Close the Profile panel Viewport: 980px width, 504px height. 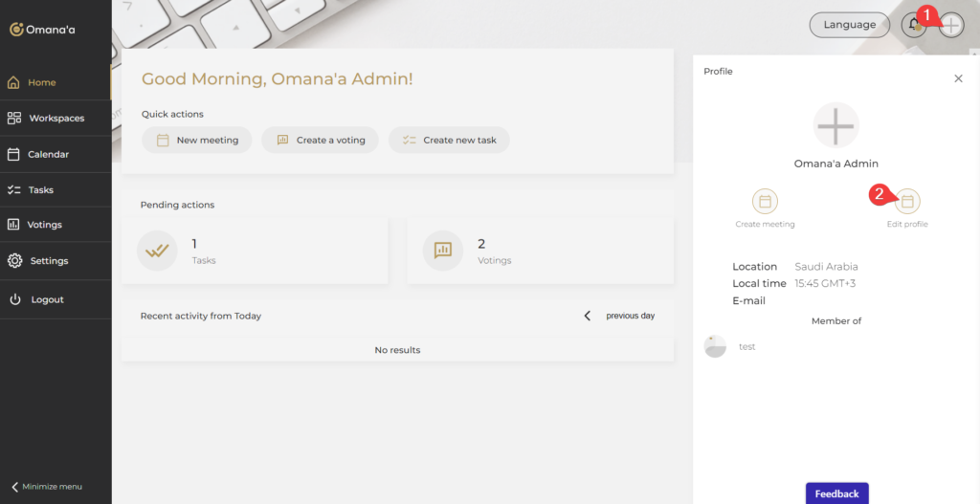tap(958, 78)
